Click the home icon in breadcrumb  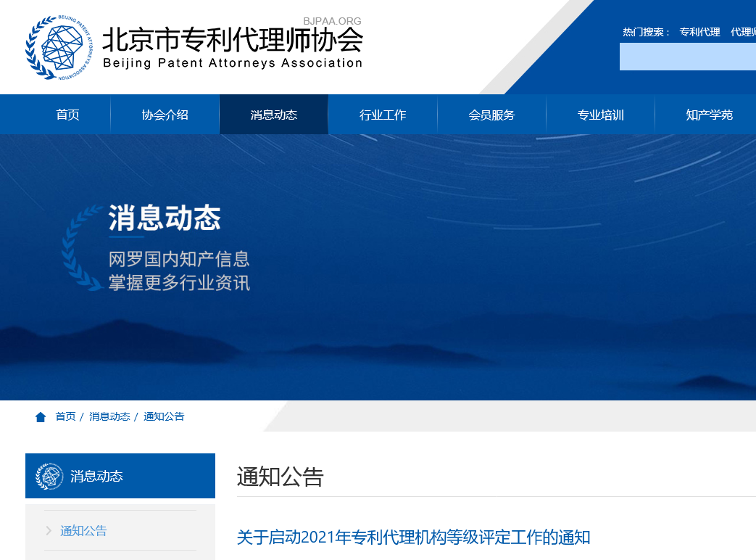41,417
